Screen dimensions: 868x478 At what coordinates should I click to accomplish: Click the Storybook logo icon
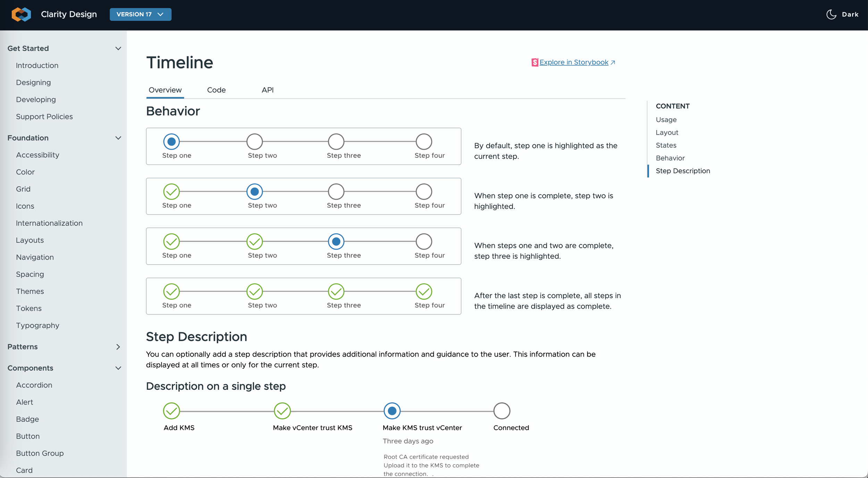[535, 62]
